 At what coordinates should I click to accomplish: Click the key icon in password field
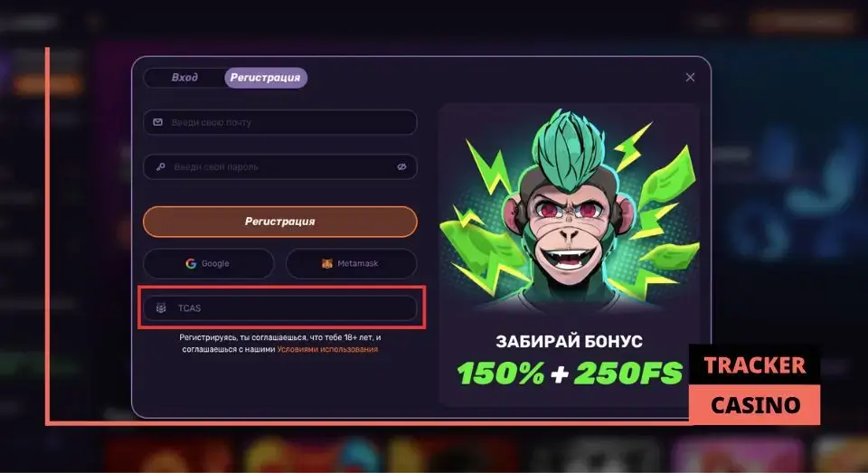coord(161,166)
